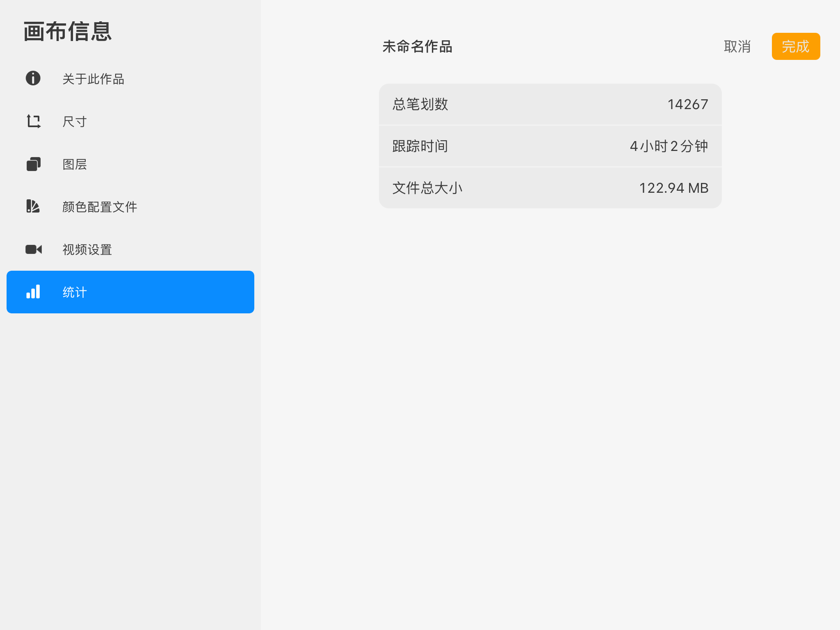
Task: Click the 取消 cancel button
Action: 737,47
